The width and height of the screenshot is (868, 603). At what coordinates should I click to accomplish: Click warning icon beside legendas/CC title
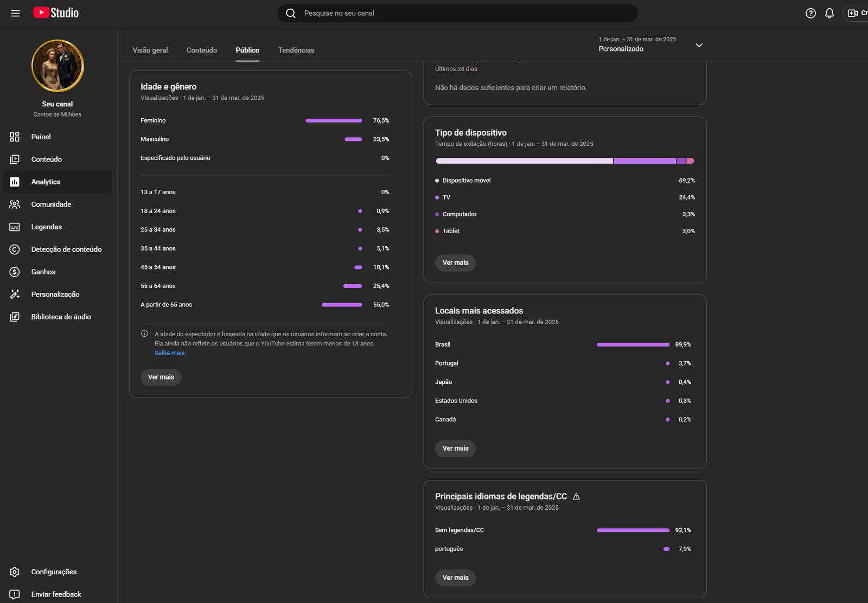click(x=576, y=497)
